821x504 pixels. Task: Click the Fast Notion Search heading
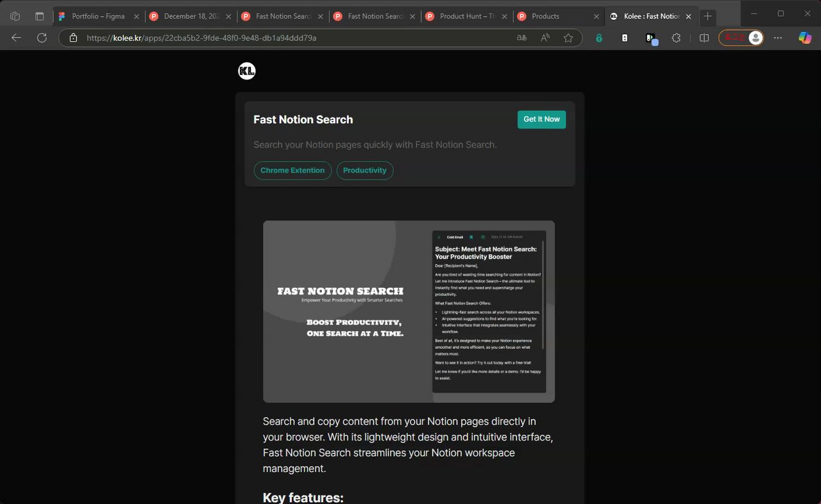point(303,120)
